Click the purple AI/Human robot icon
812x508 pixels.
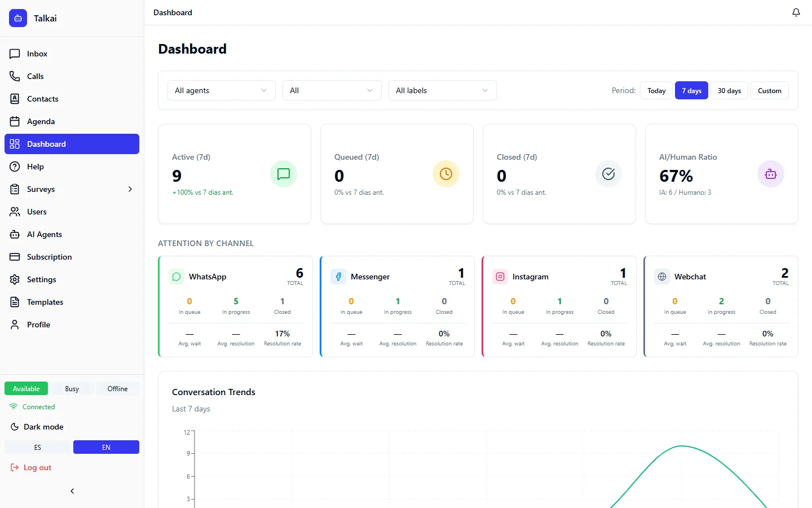771,174
